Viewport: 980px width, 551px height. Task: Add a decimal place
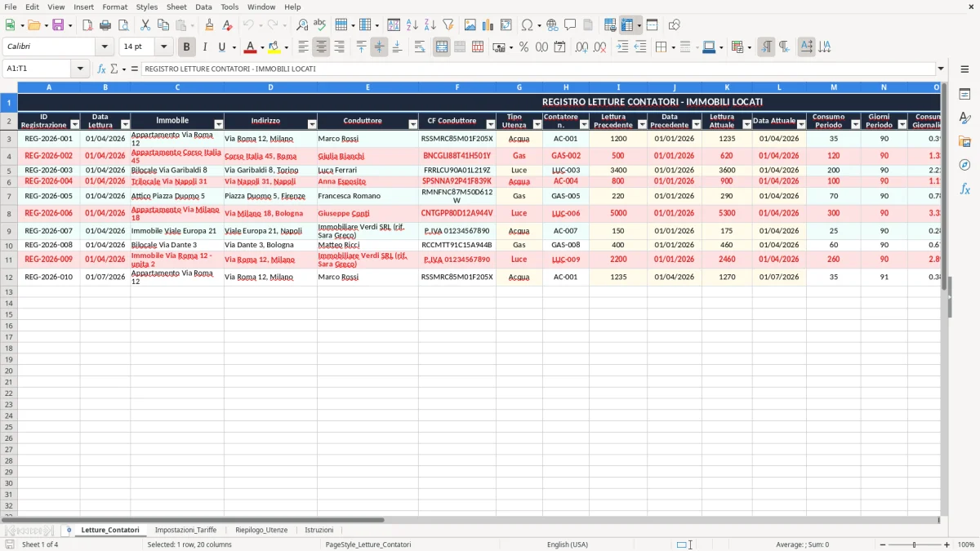click(581, 47)
